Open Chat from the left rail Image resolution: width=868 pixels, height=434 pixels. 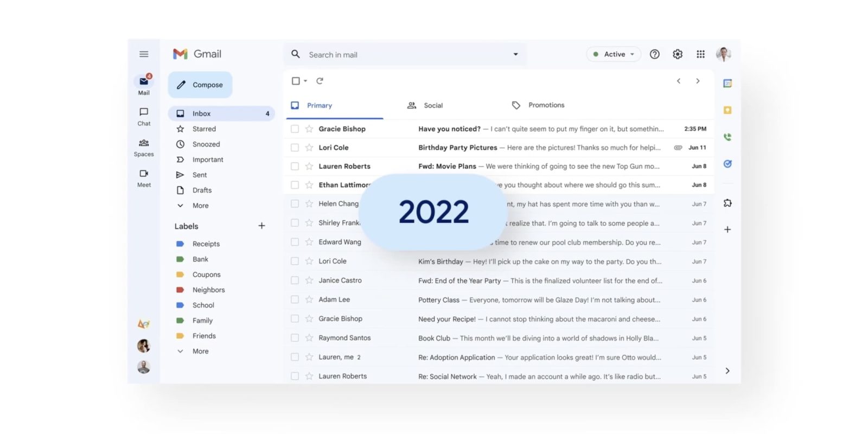(144, 116)
